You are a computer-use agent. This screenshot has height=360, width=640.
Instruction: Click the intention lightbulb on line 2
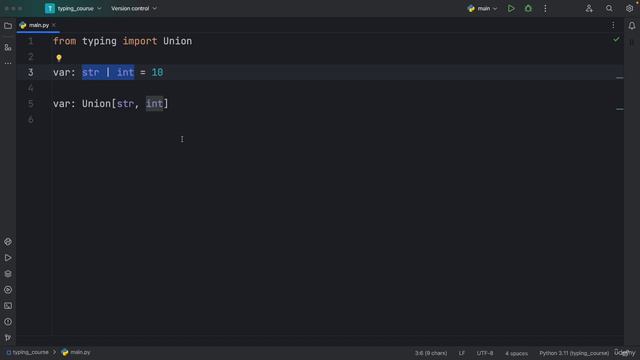[59, 58]
